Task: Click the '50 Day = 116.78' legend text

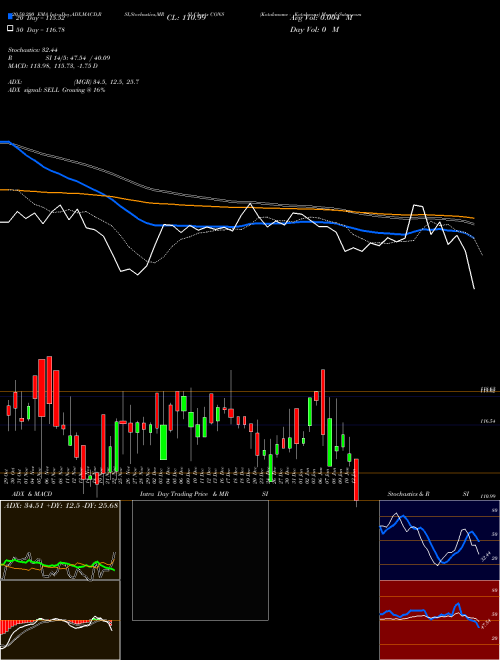Action: coord(40,30)
